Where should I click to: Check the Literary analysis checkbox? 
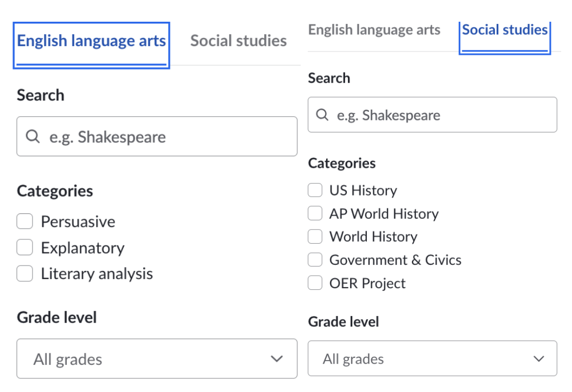(24, 273)
